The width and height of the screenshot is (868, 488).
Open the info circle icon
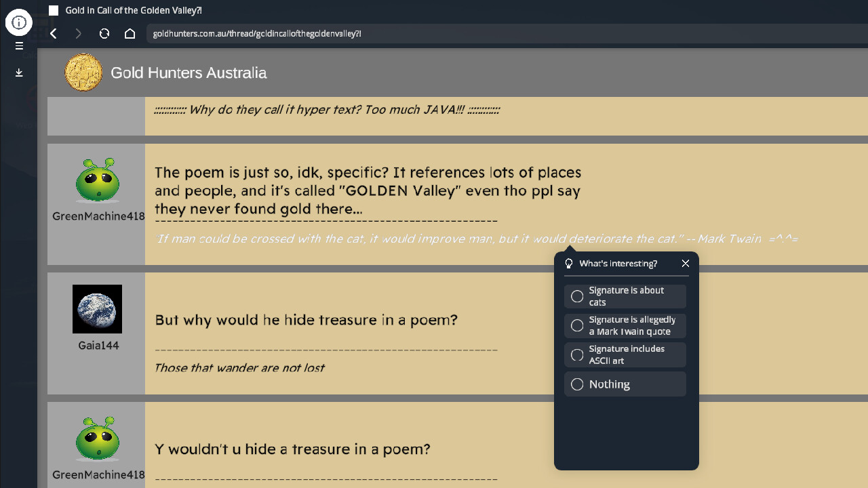[x=19, y=22]
